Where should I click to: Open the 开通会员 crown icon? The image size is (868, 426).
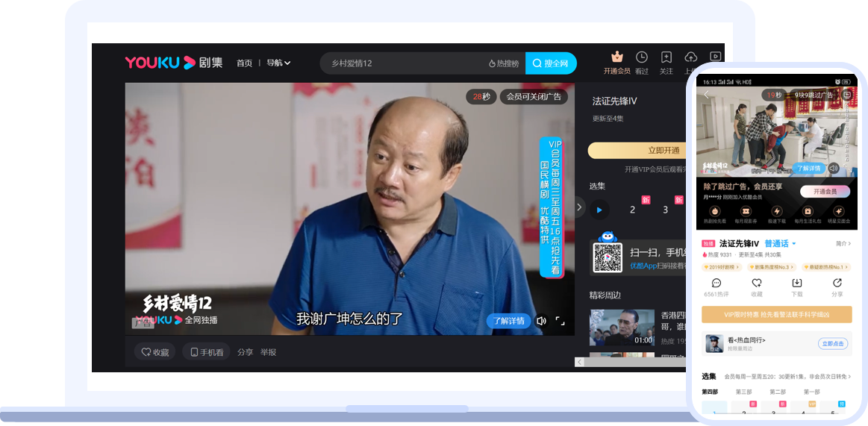pyautogui.click(x=617, y=57)
